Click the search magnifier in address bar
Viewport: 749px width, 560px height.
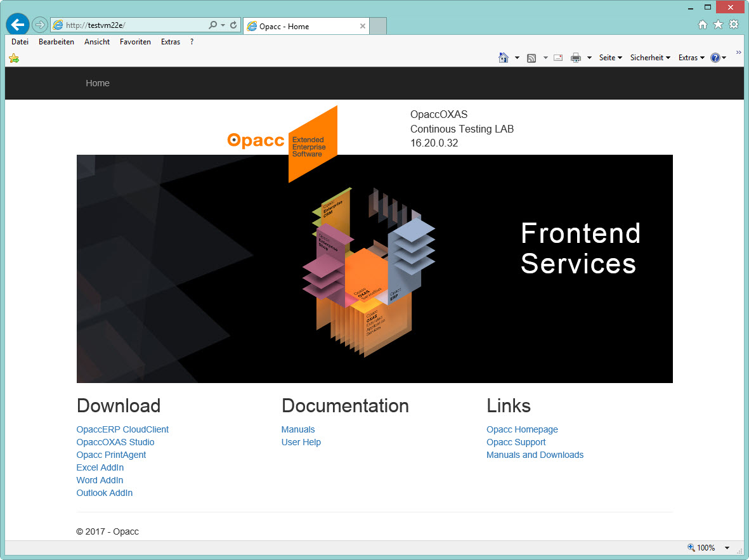(213, 25)
